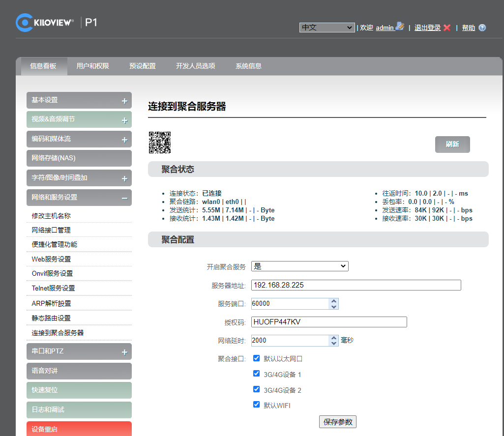Open the 系统信息 tab
This screenshot has width=504, height=436.
pos(248,66)
